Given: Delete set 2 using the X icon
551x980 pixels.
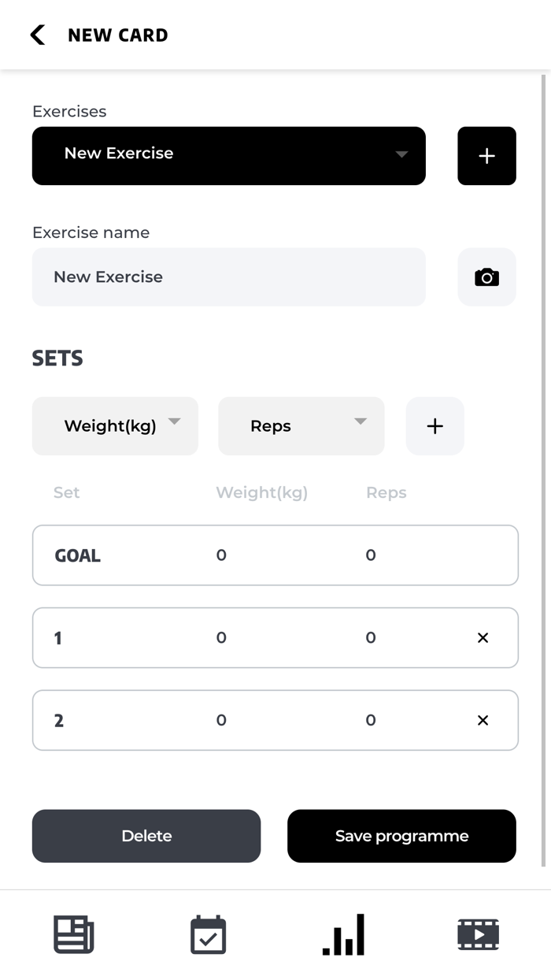Looking at the screenshot, I should 483,719.
